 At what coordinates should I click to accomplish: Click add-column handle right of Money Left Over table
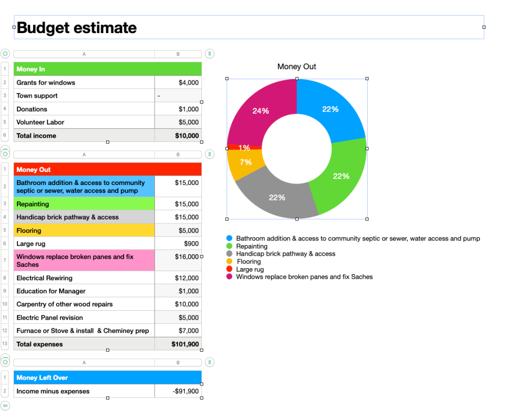click(x=209, y=362)
